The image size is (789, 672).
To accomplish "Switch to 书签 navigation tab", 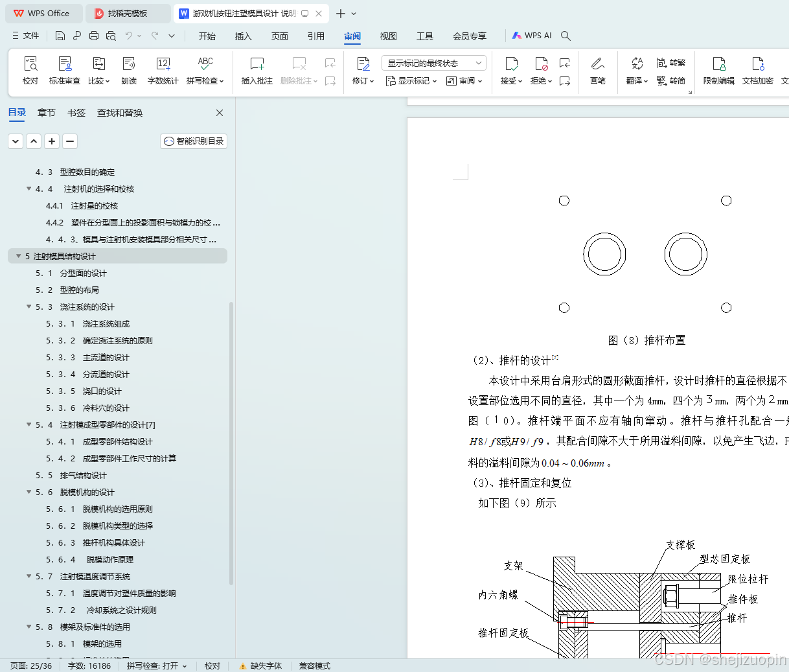I will click(76, 113).
